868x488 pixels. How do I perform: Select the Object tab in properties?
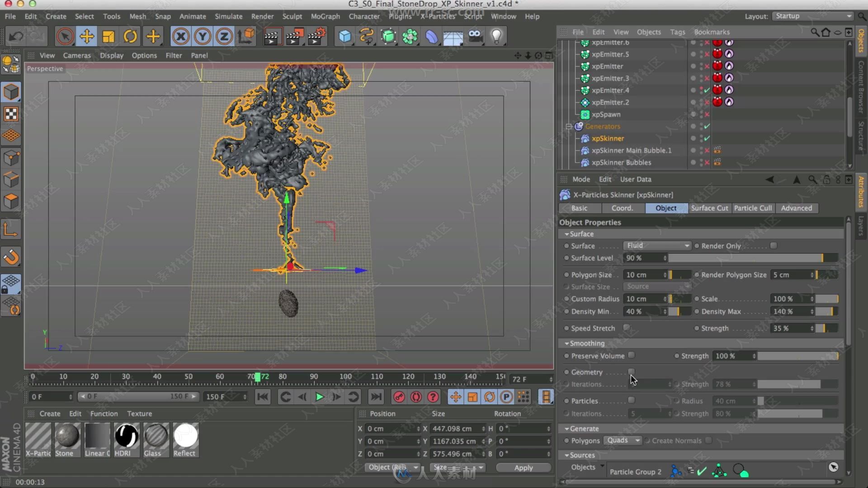tap(666, 208)
